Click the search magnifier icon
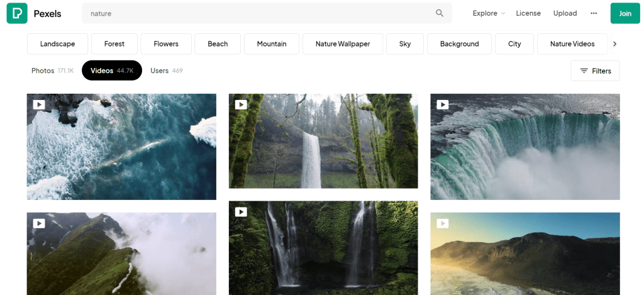Viewport: 644px width, 295px height. click(440, 13)
